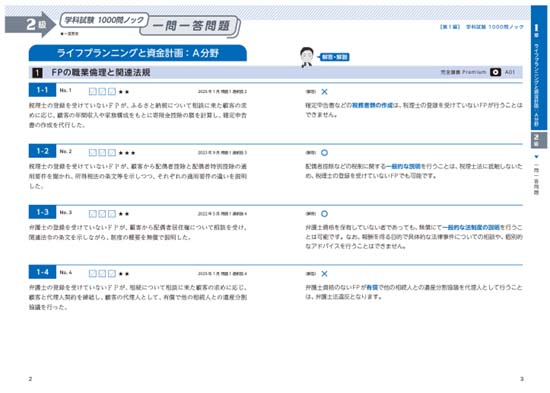
Task: Tick the third checkbox of question No. 3
Action: pos(112,214)
